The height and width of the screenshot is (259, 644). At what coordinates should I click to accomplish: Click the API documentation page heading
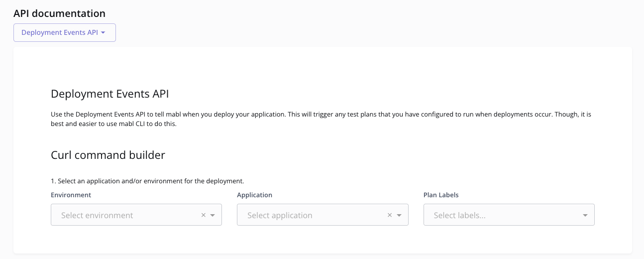tap(60, 13)
